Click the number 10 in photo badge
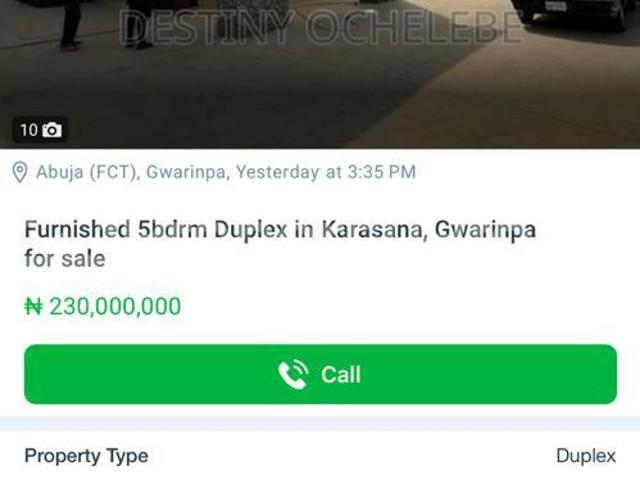Screen dimensions: 640x480 click(29, 130)
